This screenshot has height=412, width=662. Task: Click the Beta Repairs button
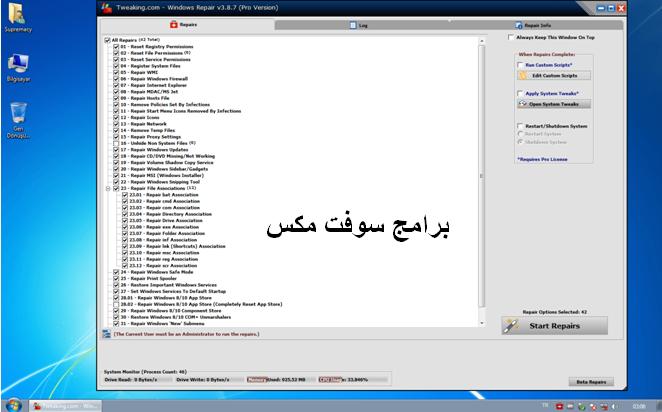591,382
